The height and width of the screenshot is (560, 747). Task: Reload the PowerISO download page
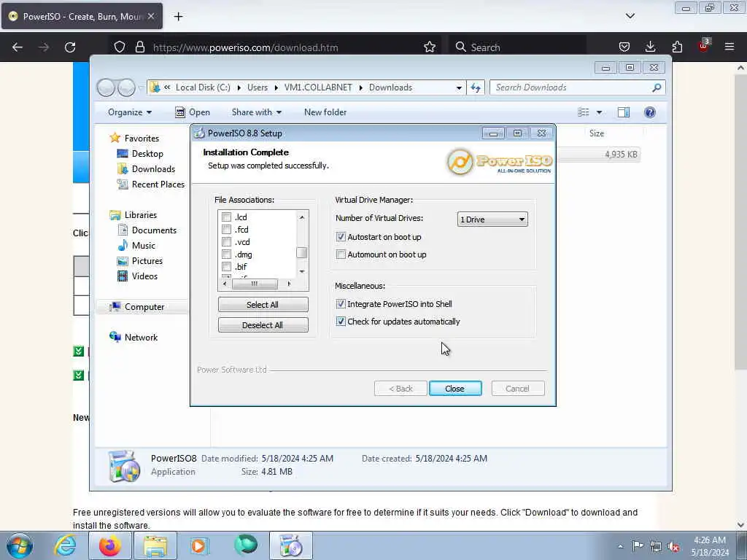click(70, 47)
